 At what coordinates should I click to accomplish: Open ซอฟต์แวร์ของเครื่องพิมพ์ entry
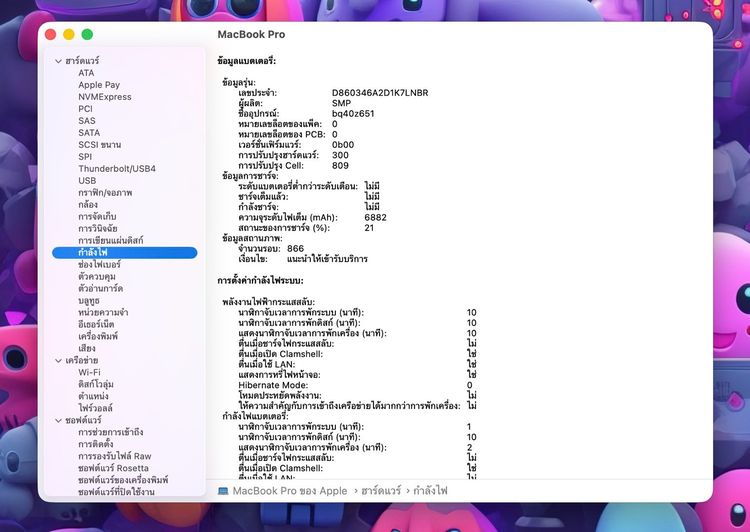pyautogui.click(x=123, y=480)
